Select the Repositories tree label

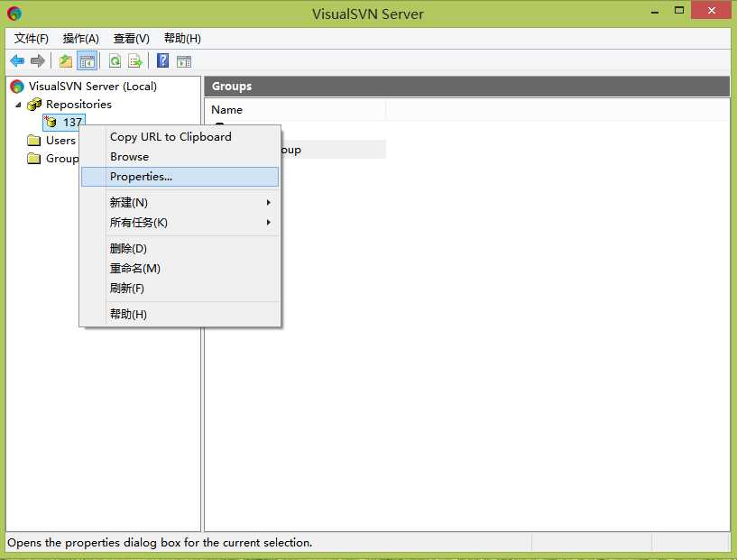pyautogui.click(x=78, y=105)
